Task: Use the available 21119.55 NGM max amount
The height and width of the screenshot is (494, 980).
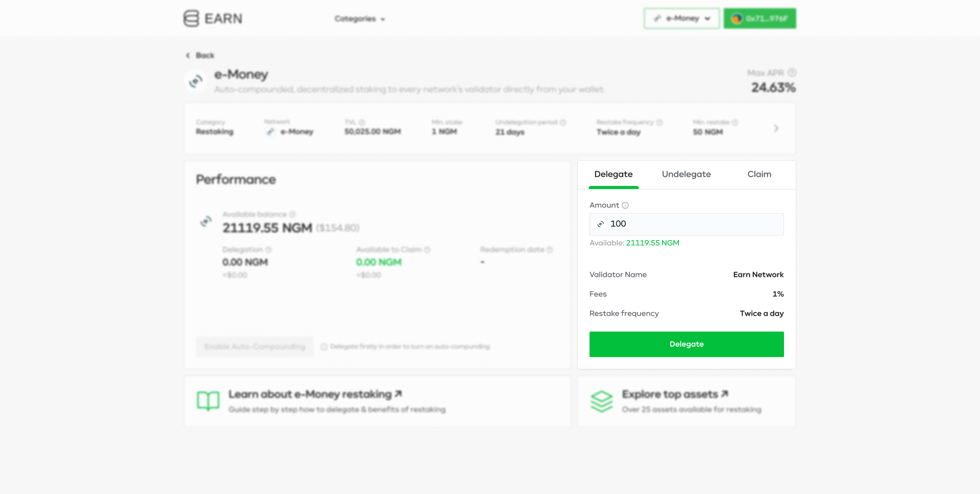Action: [x=652, y=243]
